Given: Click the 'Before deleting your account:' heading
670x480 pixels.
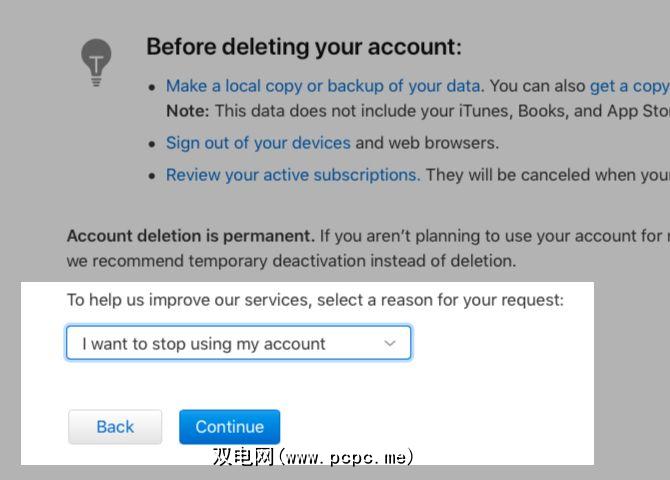Looking at the screenshot, I should [x=304, y=47].
